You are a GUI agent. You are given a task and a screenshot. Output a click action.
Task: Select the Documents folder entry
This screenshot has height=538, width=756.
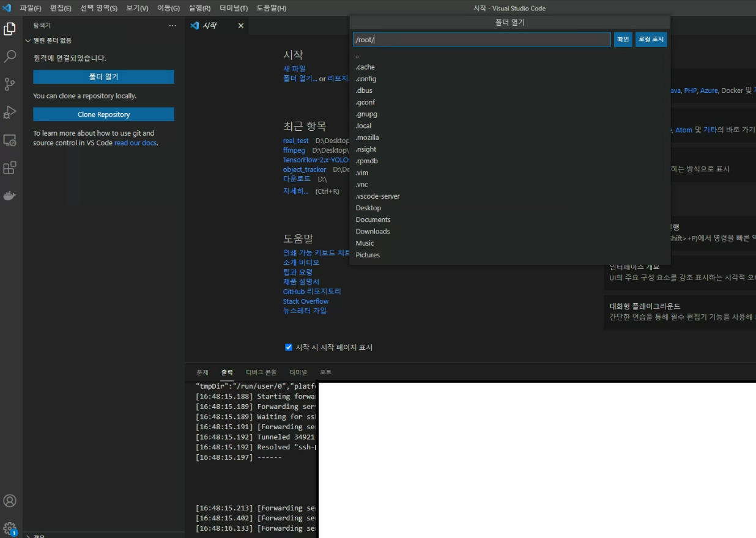(510, 219)
